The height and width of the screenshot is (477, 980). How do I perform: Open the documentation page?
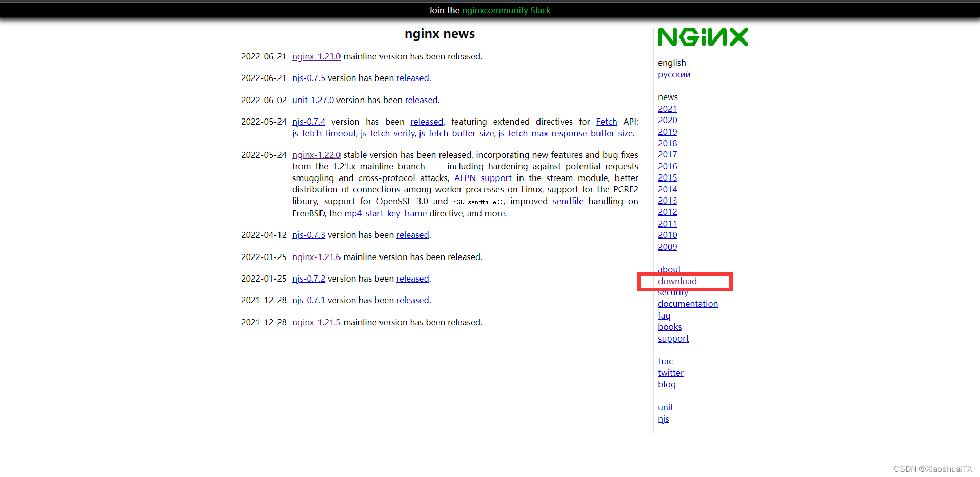pos(688,304)
